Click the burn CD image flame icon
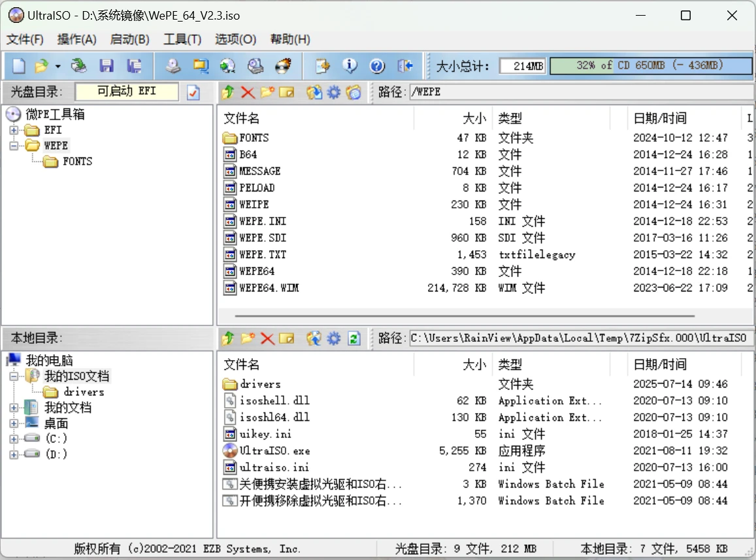This screenshot has height=560, width=756. click(x=283, y=66)
